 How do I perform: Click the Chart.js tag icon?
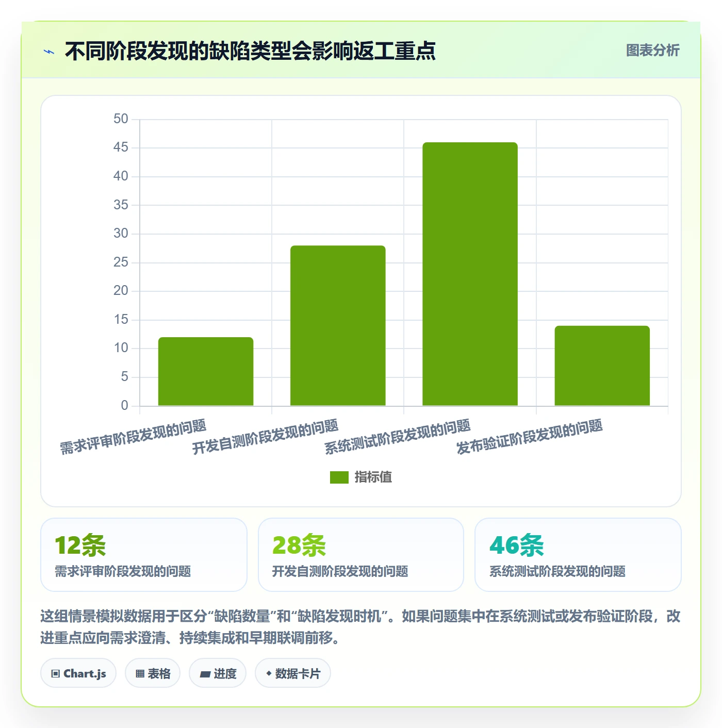[x=56, y=673]
